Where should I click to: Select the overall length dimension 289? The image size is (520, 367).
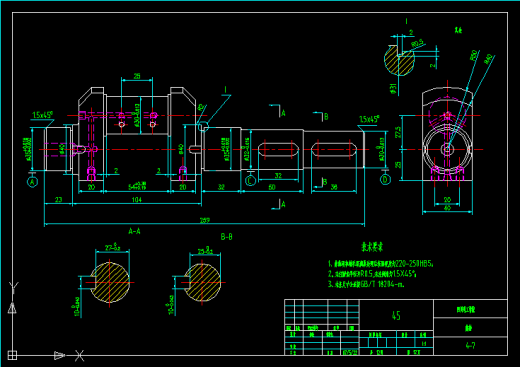click(x=204, y=220)
